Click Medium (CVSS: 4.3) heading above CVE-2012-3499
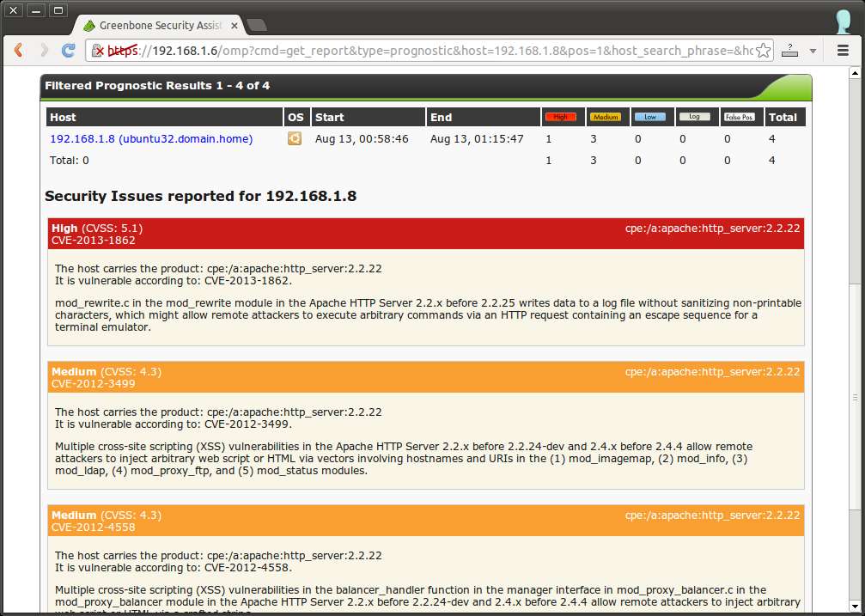Viewport: 865px width, 616px height. pyautogui.click(x=107, y=371)
